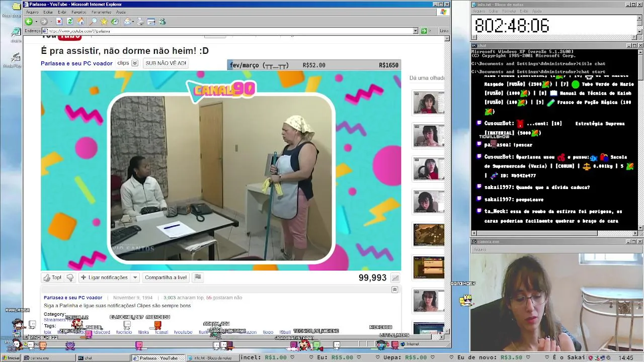Open the Arquivo menu in Internet Explorer

click(32, 12)
